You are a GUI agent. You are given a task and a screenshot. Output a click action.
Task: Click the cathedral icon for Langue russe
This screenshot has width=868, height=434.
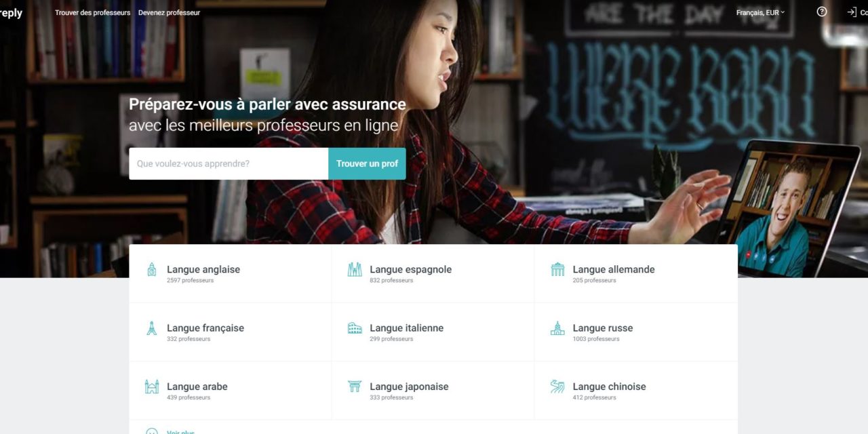pos(557,328)
